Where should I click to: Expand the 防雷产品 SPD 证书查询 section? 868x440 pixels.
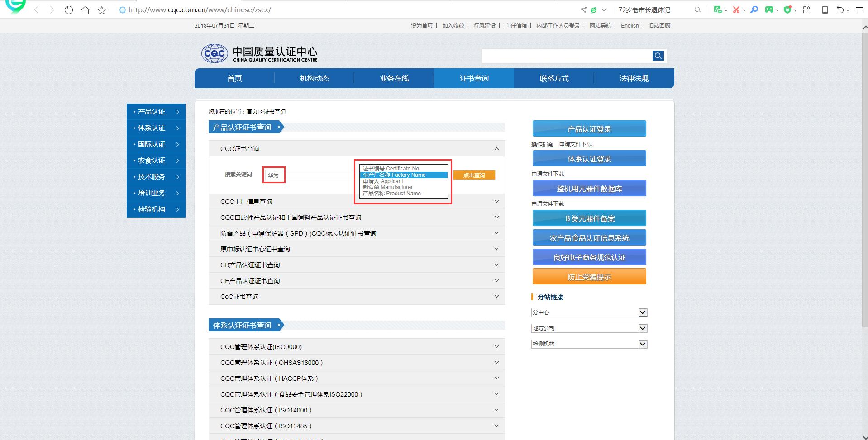click(x=357, y=233)
